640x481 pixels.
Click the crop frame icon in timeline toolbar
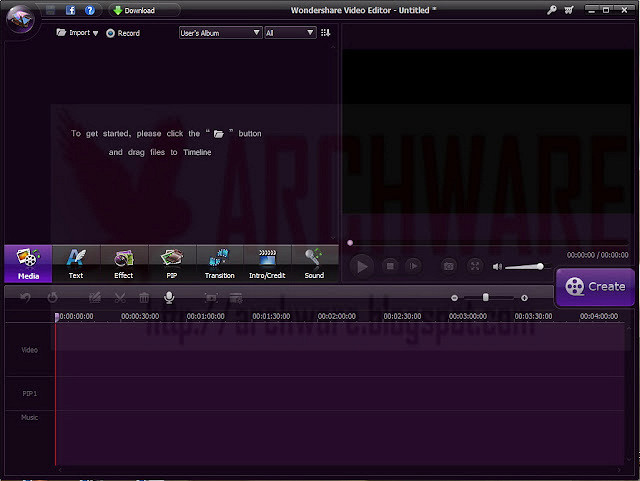pos(211,298)
